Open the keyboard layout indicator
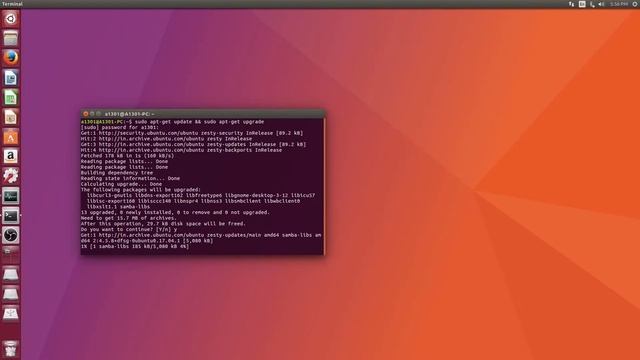 click(x=582, y=4)
